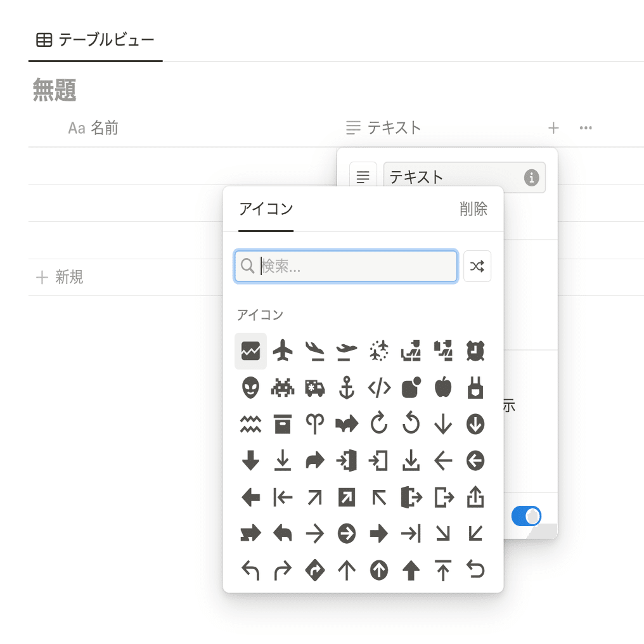
Task: Select the apple icon
Action: point(443,388)
